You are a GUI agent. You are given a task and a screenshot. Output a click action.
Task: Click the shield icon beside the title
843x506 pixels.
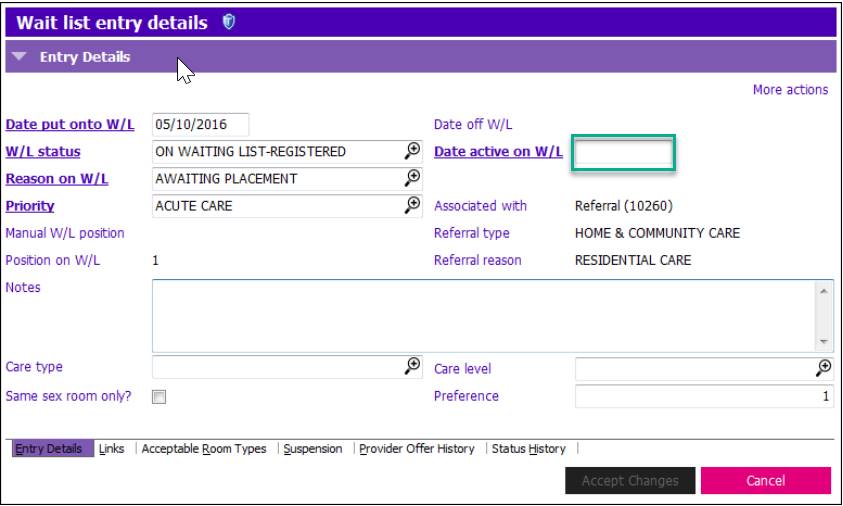click(x=228, y=22)
